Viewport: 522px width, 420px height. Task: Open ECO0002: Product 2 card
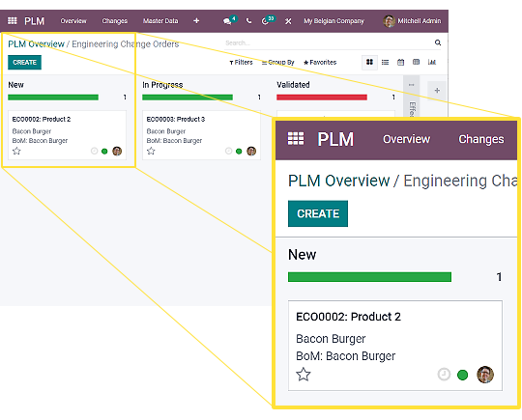click(67, 135)
